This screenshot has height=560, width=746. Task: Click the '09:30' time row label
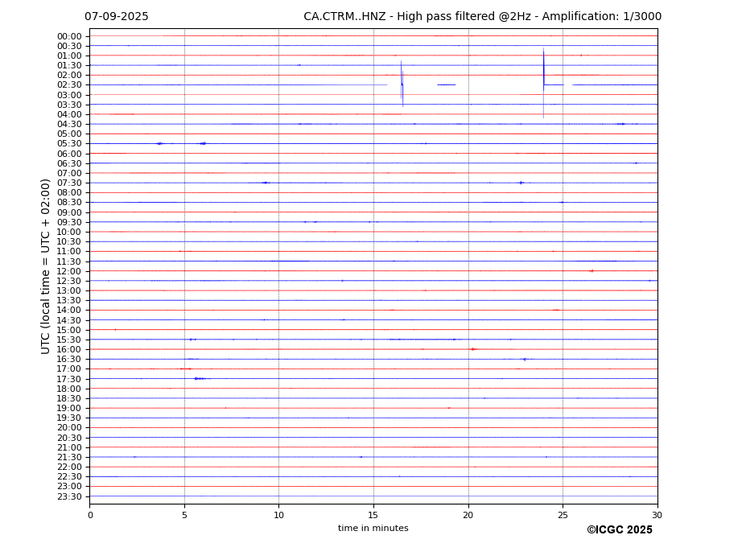pyautogui.click(x=69, y=222)
